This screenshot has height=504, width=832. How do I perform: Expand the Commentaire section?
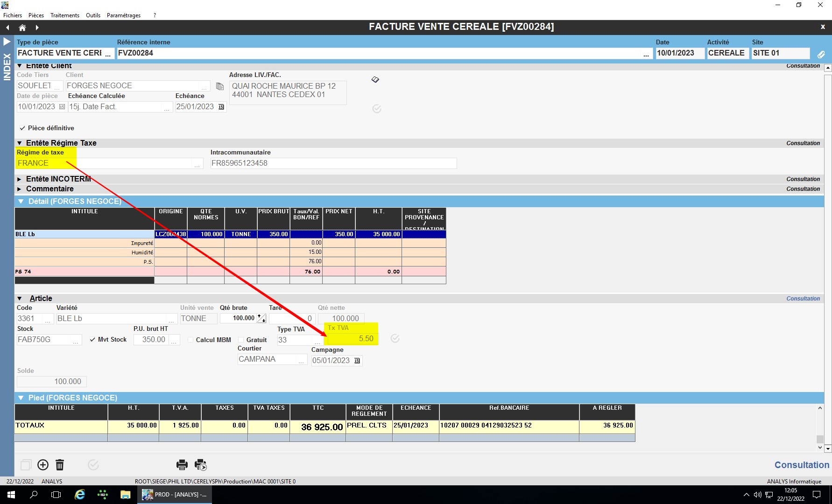[20, 189]
